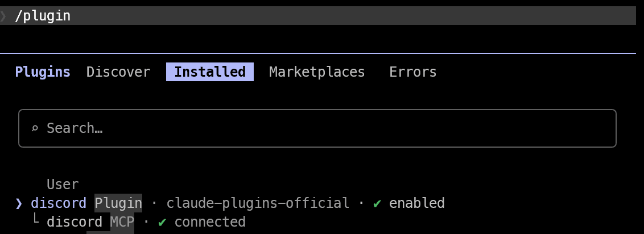This screenshot has width=644, height=234.
Task: Click the highlighted MCP badge label
Action: click(122, 222)
